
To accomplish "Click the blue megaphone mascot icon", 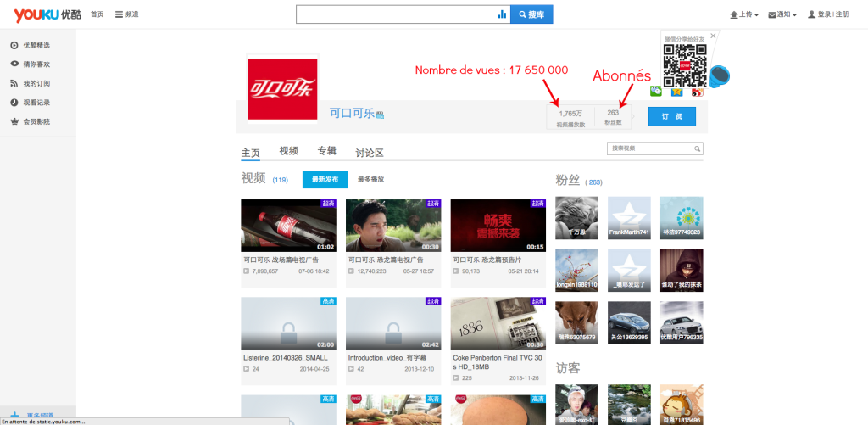I will coord(719,75).
